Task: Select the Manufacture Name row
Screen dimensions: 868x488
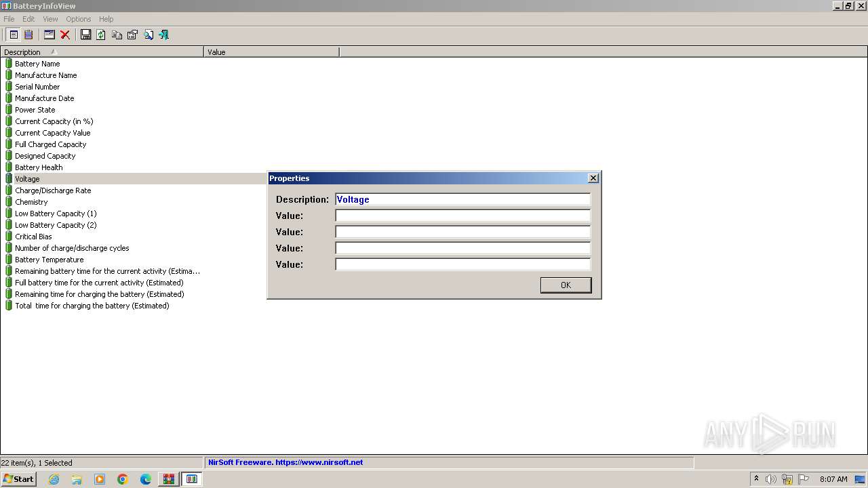Action: (x=46, y=75)
